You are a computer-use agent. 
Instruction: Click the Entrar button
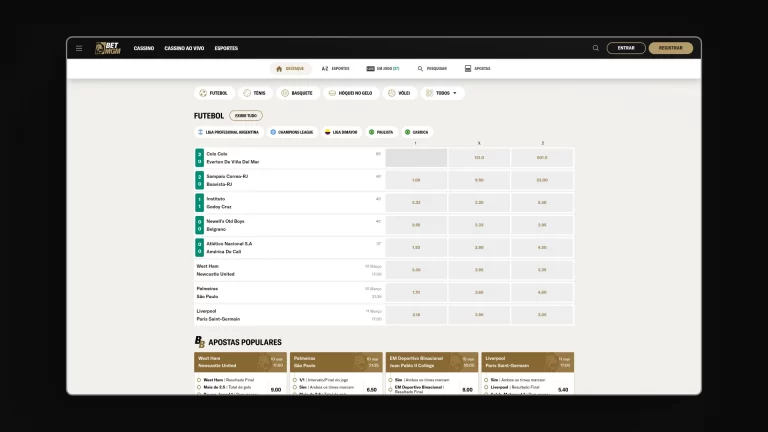click(x=626, y=48)
